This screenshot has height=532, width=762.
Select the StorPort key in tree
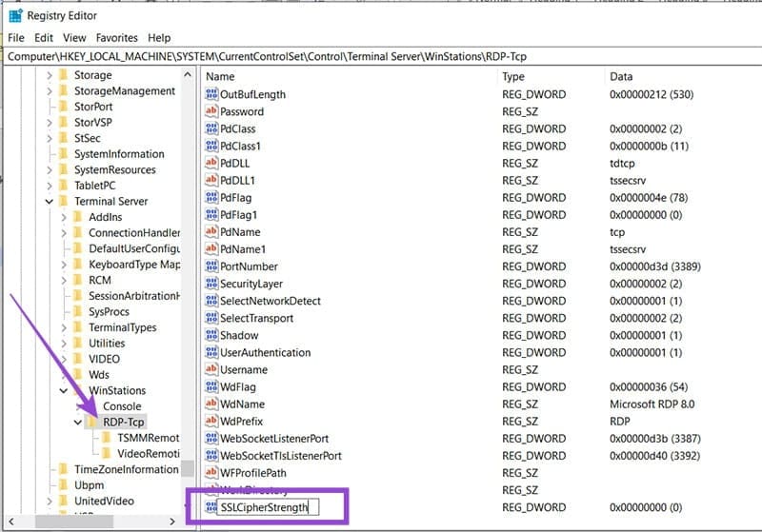pos(93,107)
